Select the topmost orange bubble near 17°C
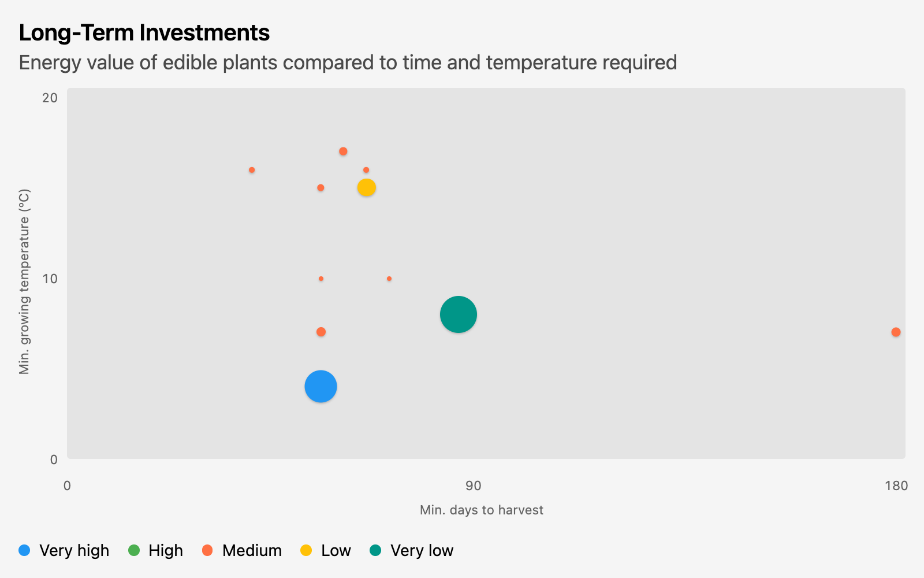The image size is (924, 578). 343,151
